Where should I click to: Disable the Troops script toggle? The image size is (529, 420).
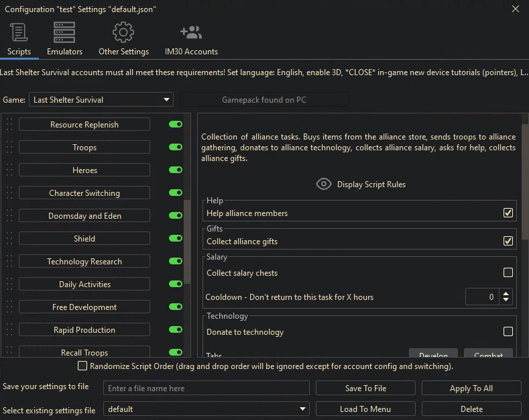tap(176, 148)
